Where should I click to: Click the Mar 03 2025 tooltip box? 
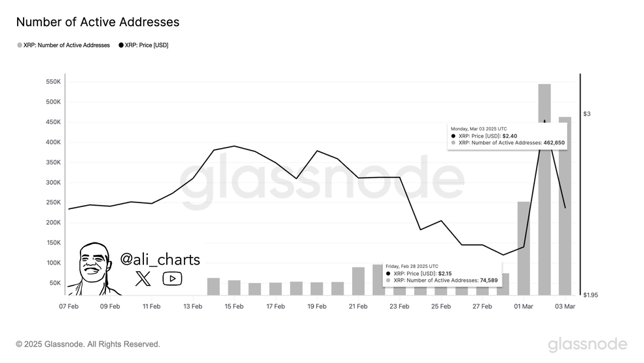coord(507,136)
